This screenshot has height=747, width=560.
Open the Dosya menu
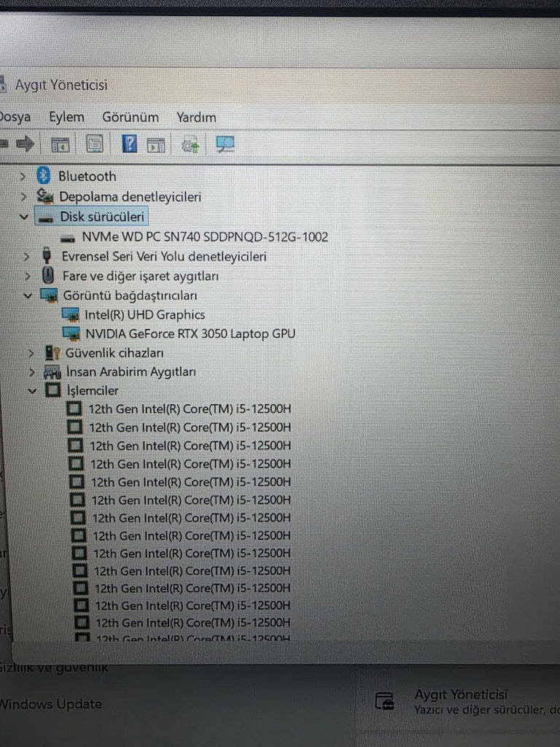15,117
